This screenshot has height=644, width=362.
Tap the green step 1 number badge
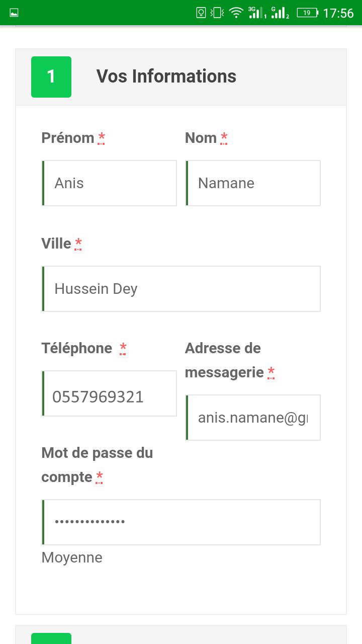51,77
